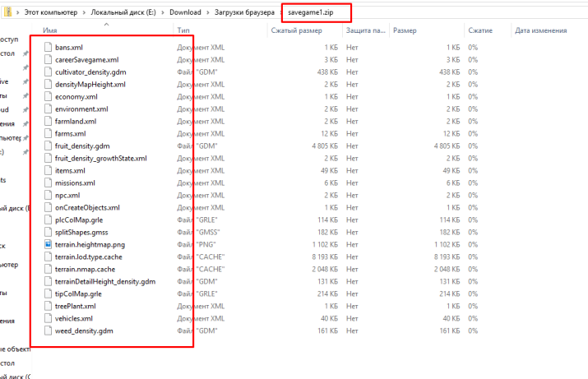The width and height of the screenshot is (588, 379).
Task: Click the file icon beside bans.xml
Action: pos(48,47)
